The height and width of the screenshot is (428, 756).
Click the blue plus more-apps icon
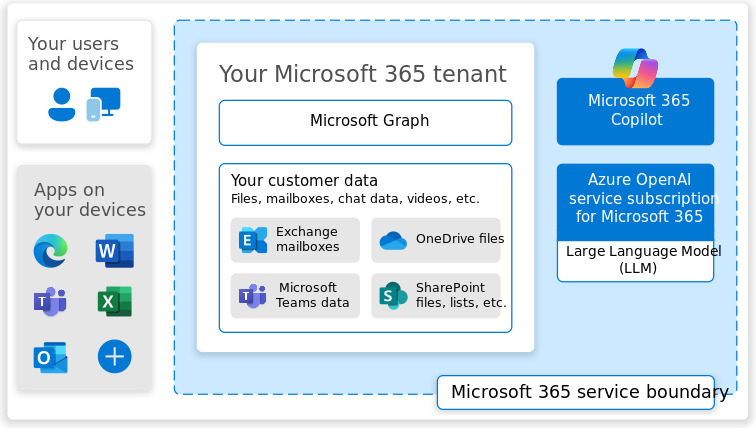(x=114, y=356)
